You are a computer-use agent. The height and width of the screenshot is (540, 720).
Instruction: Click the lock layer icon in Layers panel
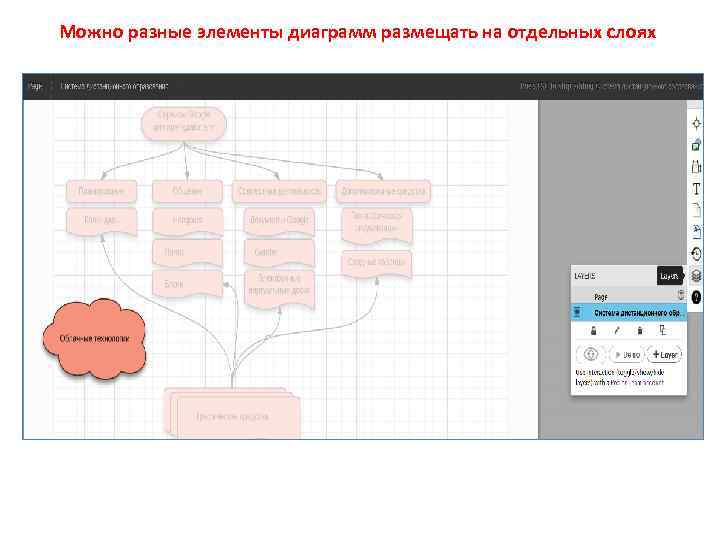593,330
